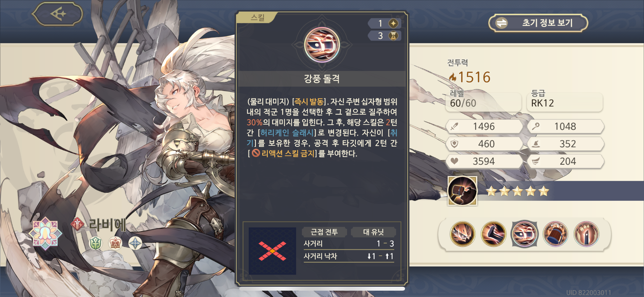Click the cross-shaped range grid preview
644x297 pixels.
272,251
